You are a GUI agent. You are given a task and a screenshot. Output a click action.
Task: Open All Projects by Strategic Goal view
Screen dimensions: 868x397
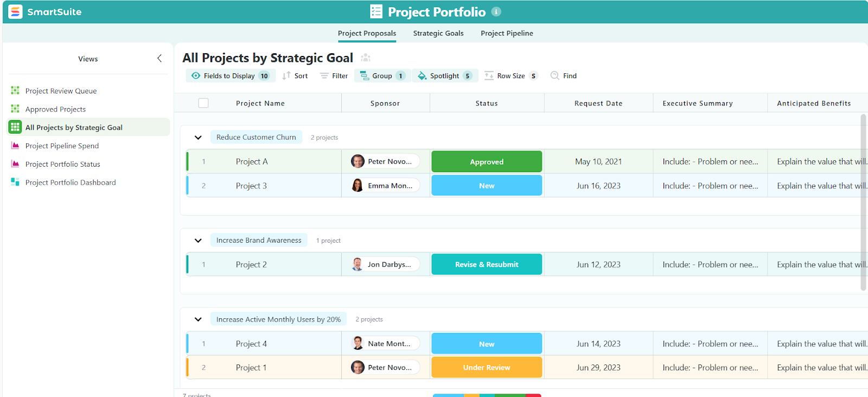88,127
